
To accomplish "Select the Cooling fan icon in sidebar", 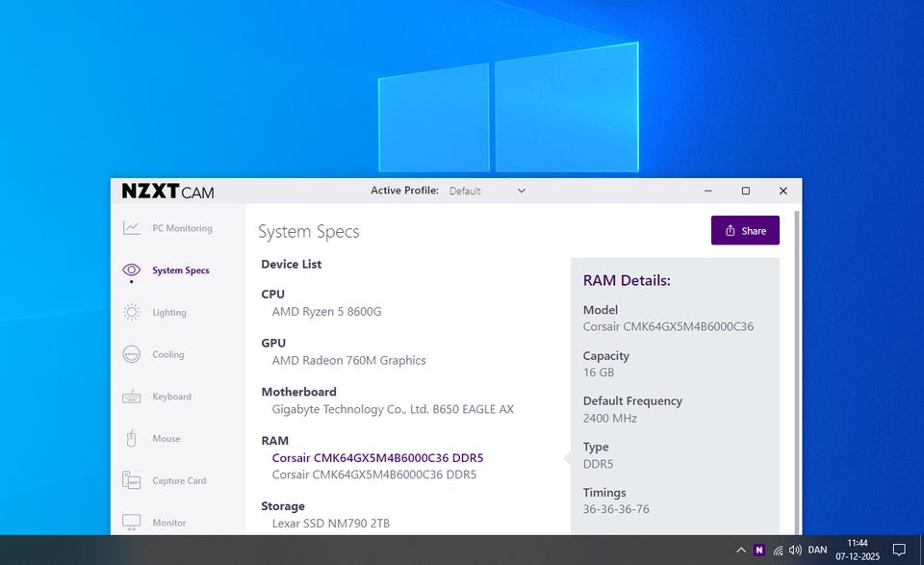I will (x=132, y=354).
